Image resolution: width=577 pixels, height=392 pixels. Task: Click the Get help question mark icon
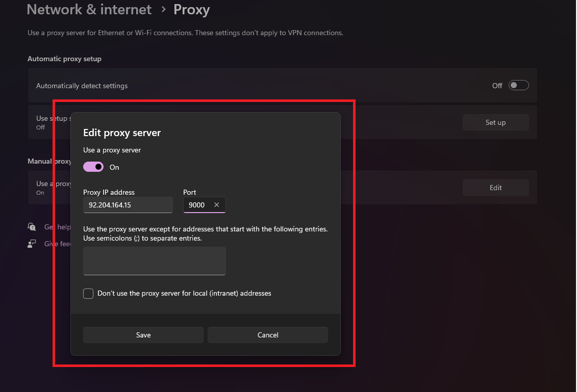point(31,226)
